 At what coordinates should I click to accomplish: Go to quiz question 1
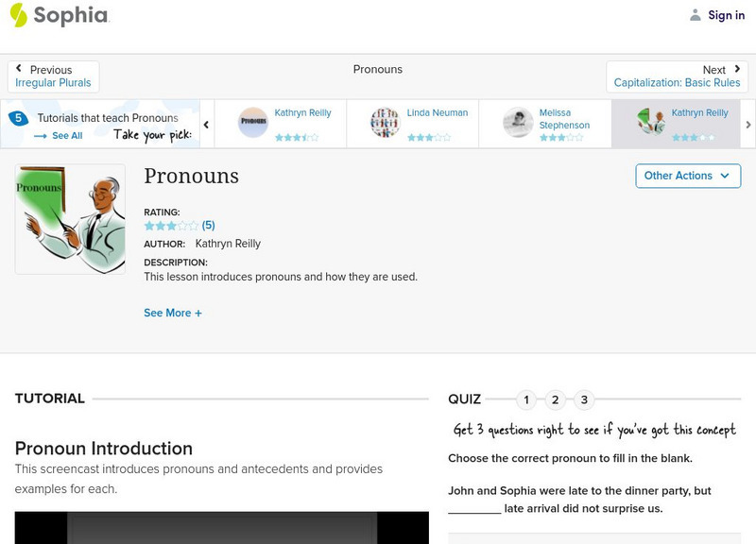(x=526, y=399)
